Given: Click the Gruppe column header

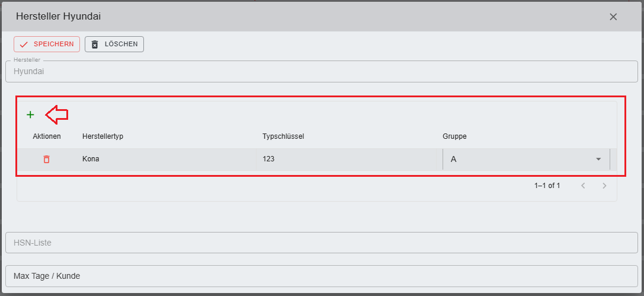Looking at the screenshot, I should [x=454, y=136].
